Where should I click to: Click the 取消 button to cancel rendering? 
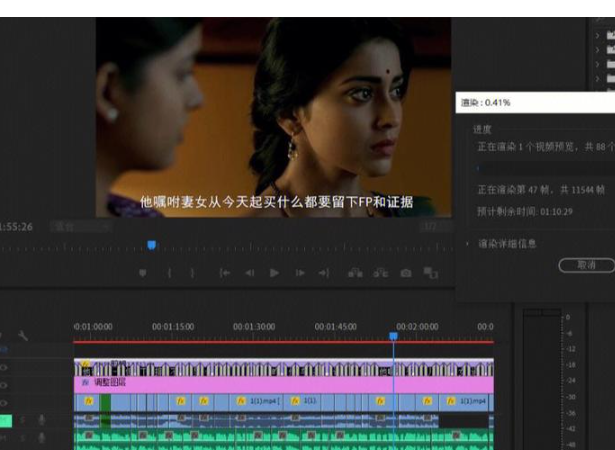click(586, 265)
